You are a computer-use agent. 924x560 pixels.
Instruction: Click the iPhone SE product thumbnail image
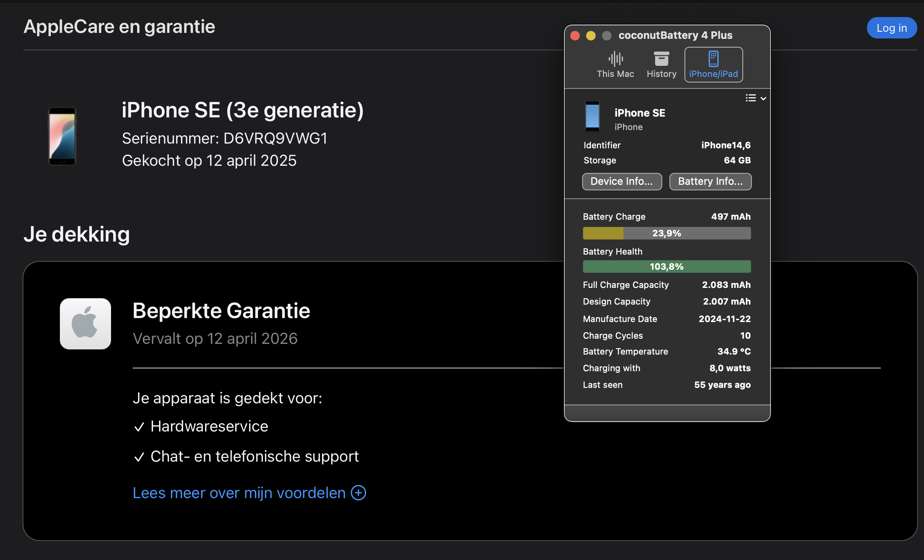(x=62, y=136)
